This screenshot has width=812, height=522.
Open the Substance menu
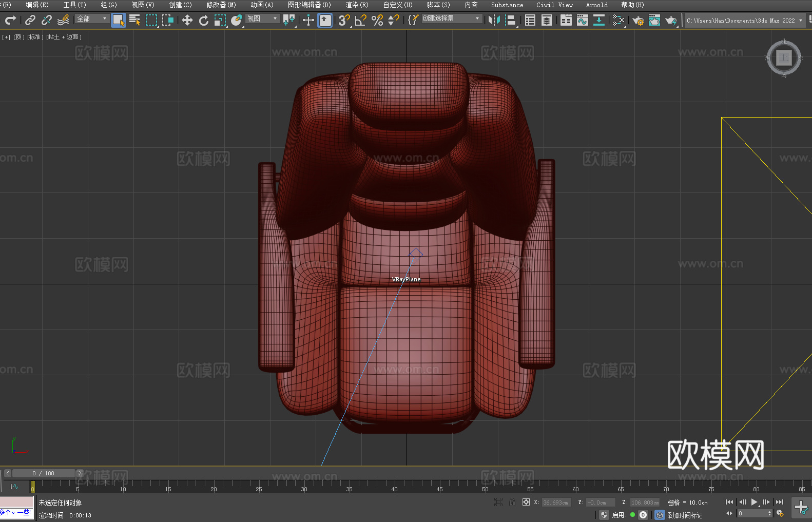(x=507, y=5)
